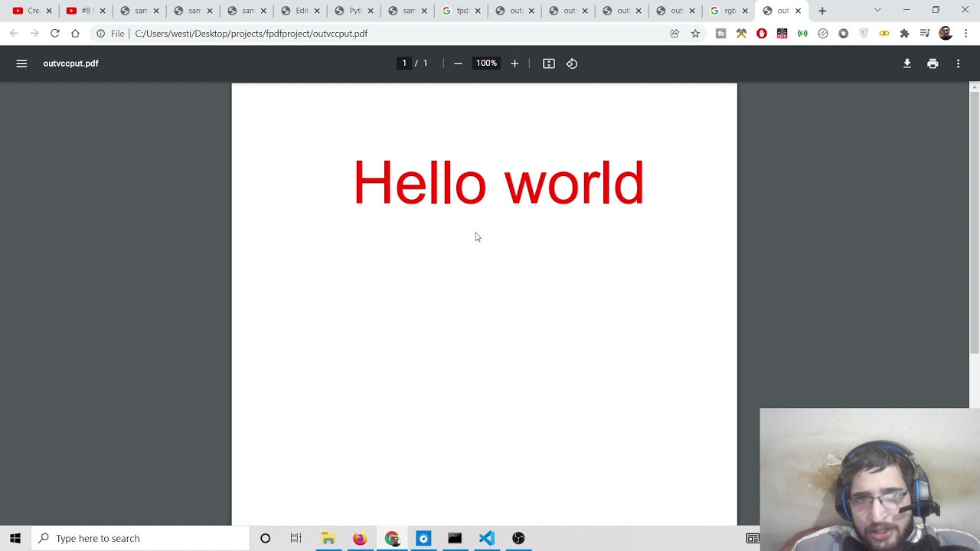
Task: Rotate the PDF counterclockwise
Action: [x=572, y=64]
